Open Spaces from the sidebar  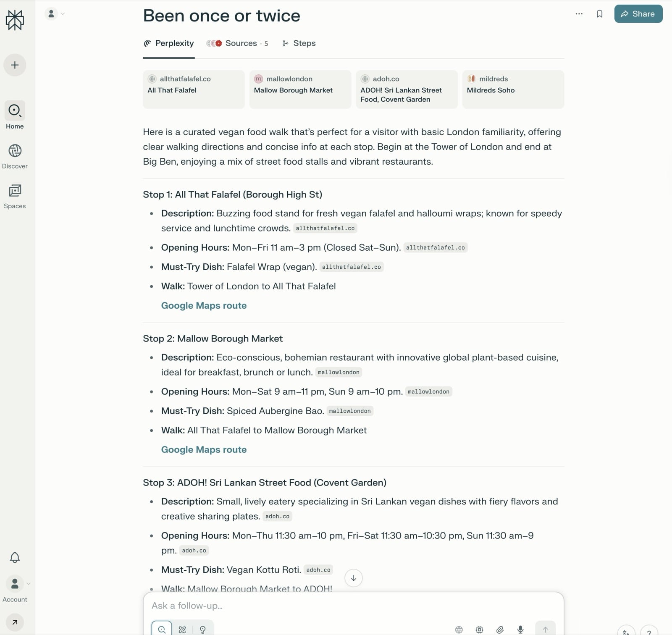(x=15, y=197)
